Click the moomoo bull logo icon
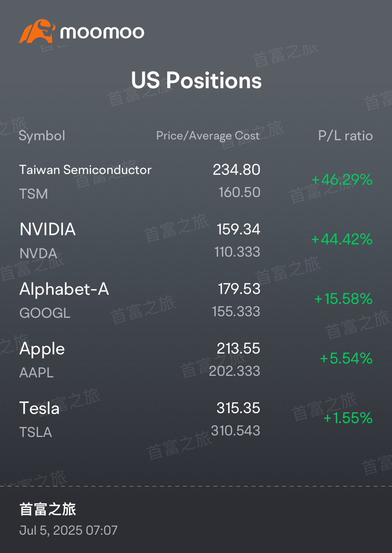 coord(37,31)
